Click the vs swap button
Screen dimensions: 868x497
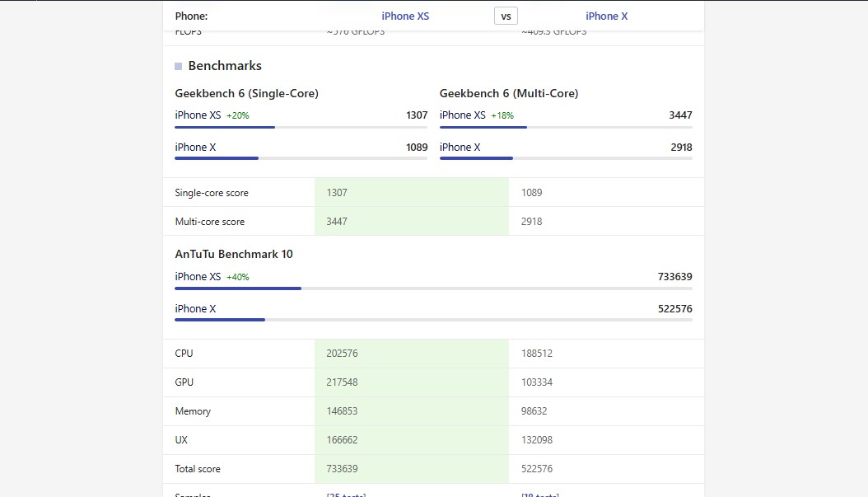506,16
